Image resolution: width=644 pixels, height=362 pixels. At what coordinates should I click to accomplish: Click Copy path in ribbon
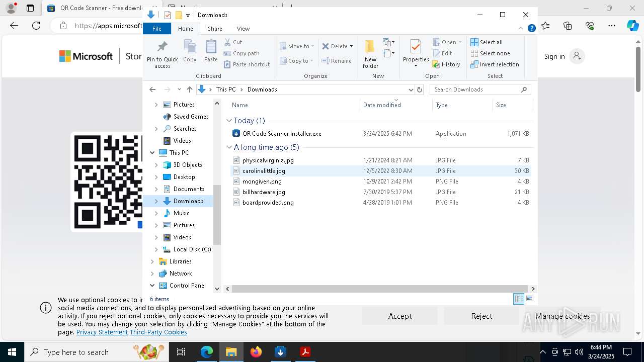(242, 53)
